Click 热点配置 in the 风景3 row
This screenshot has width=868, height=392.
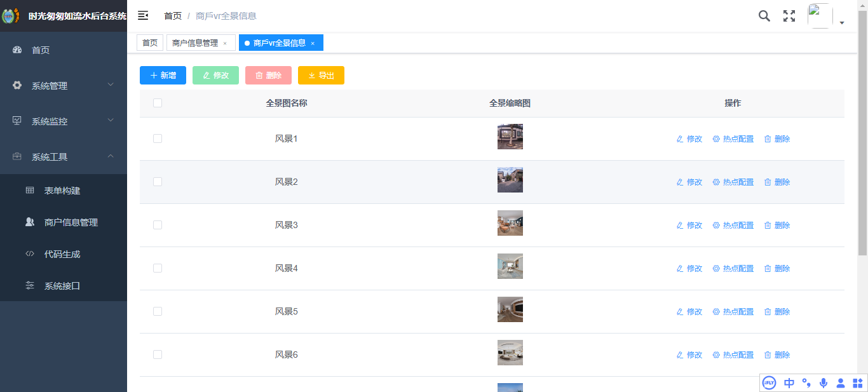[733, 225]
